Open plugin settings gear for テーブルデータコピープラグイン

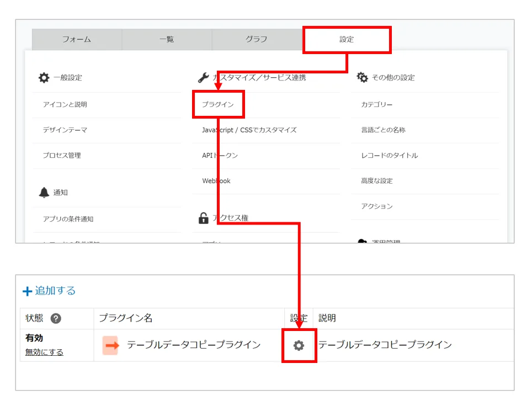(x=299, y=346)
